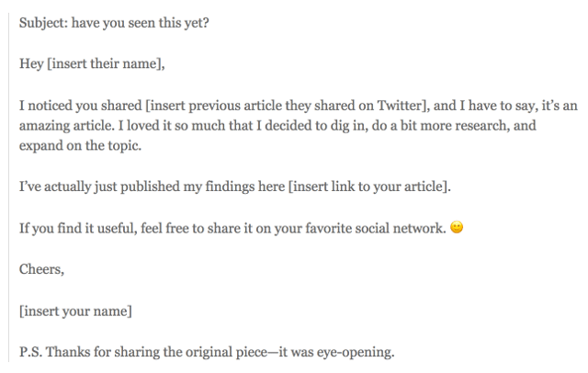588x373 pixels.
Task: Click the smiley face emoji
Action: click(x=457, y=227)
